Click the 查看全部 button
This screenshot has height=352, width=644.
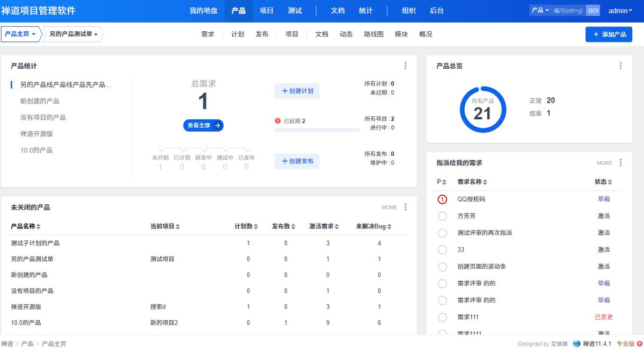[203, 125]
